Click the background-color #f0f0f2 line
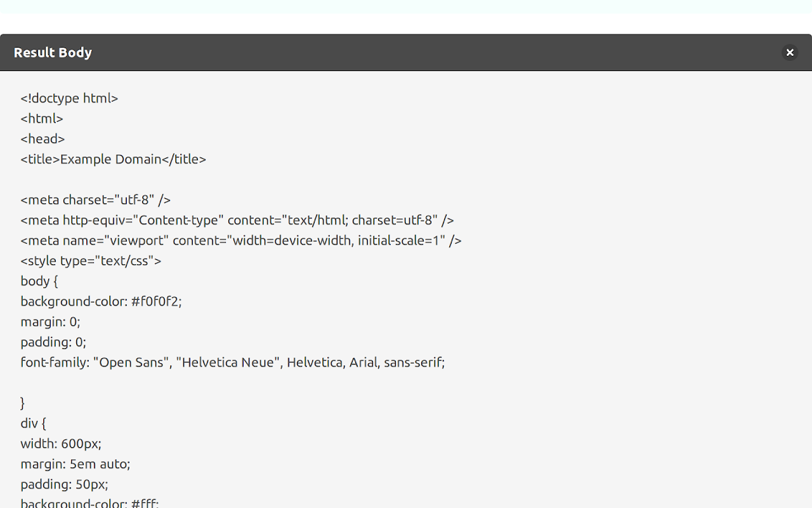 [101, 301]
